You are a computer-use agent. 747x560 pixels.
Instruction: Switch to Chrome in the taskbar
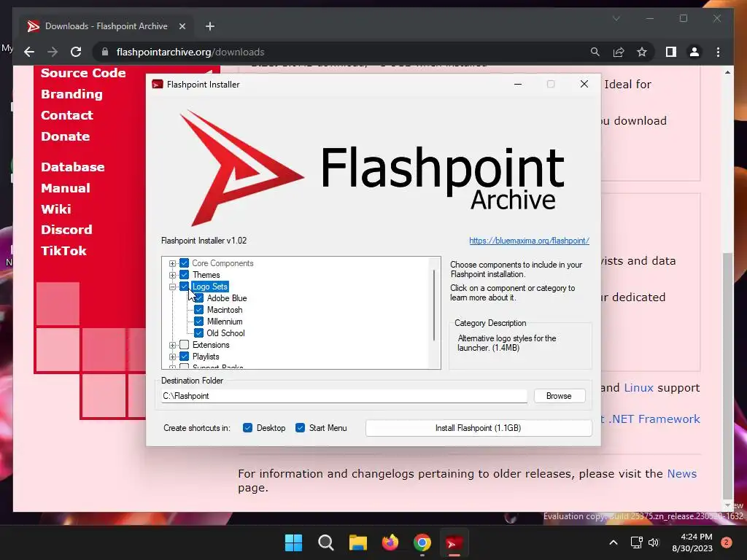tap(422, 542)
